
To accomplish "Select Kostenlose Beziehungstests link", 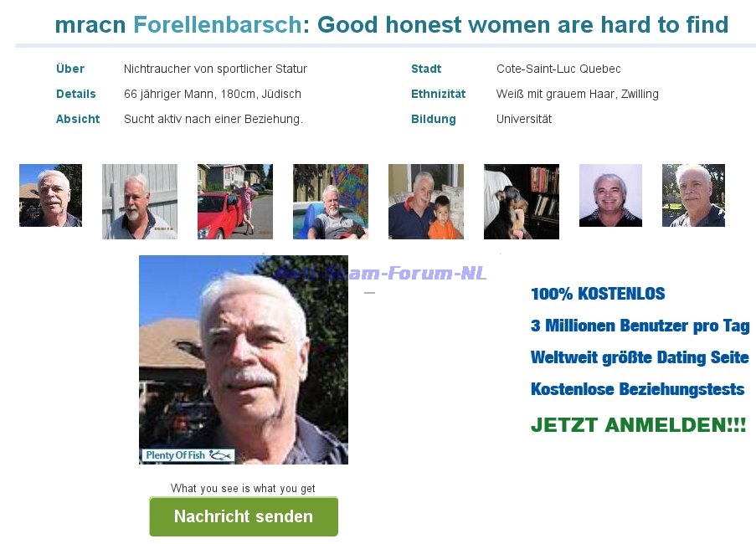I will click(637, 389).
